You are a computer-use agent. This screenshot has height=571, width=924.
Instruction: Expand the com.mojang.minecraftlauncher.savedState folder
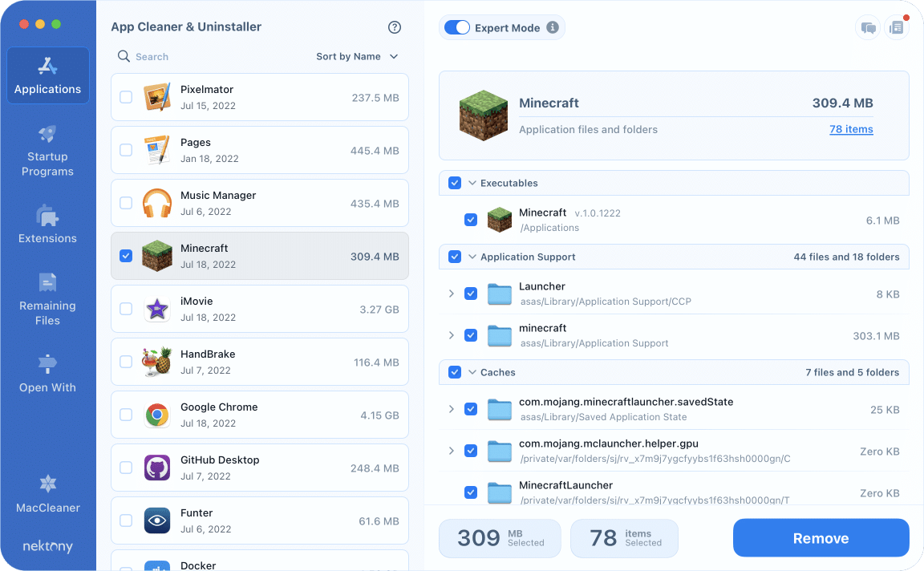(x=452, y=409)
